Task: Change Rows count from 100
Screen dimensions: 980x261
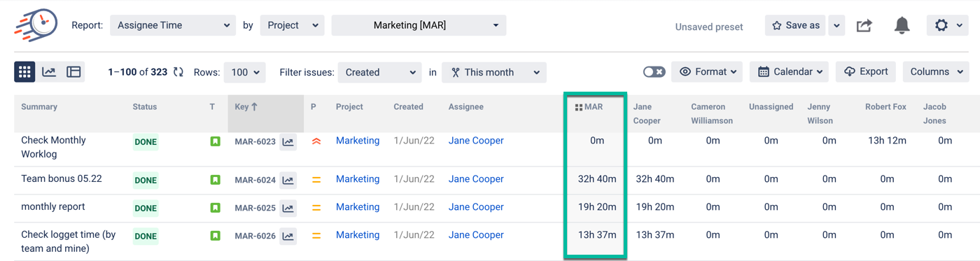Action: pyautogui.click(x=244, y=72)
